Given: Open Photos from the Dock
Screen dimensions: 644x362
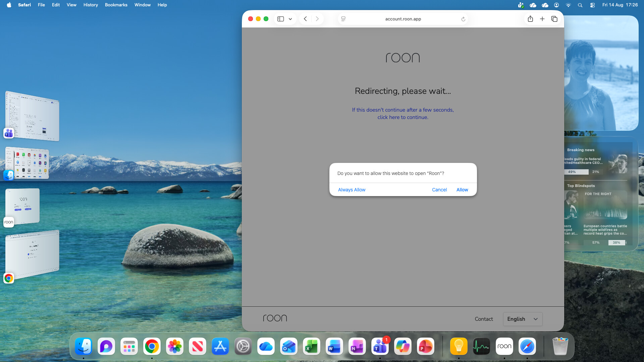Looking at the screenshot, I should (x=175, y=346).
